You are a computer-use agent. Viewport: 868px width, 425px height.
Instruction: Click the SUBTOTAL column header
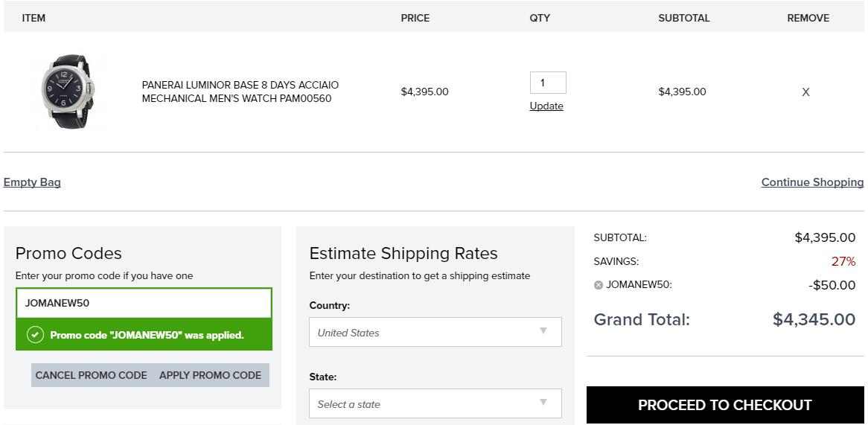click(x=683, y=18)
